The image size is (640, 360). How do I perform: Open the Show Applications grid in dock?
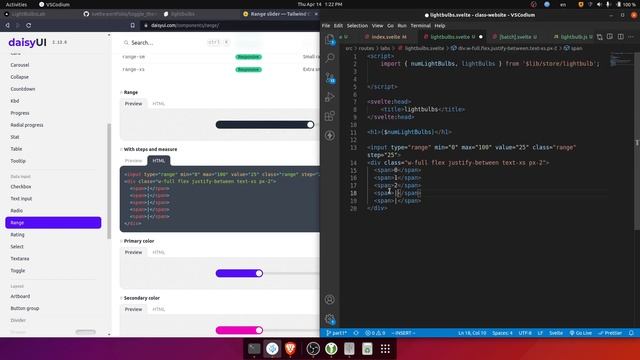coord(385,349)
